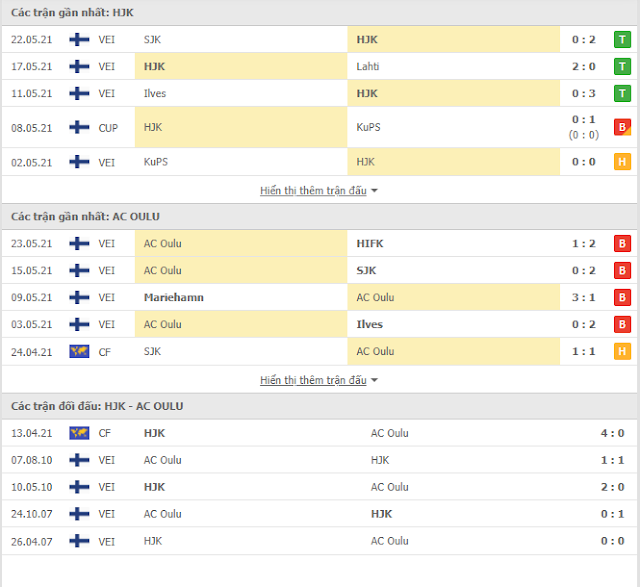Click the orange H badge for KuPS–HJK draw

click(x=622, y=162)
